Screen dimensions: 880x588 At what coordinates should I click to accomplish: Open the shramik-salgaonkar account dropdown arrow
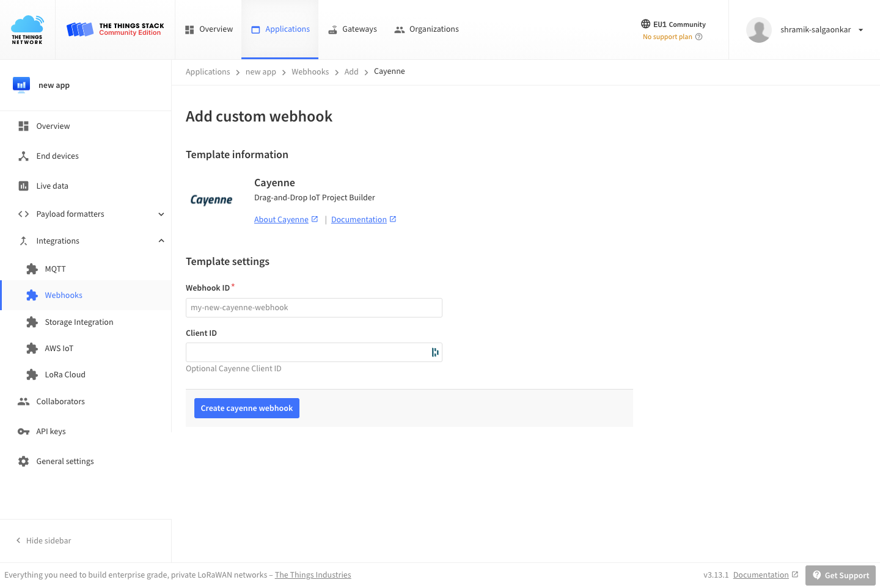860,30
